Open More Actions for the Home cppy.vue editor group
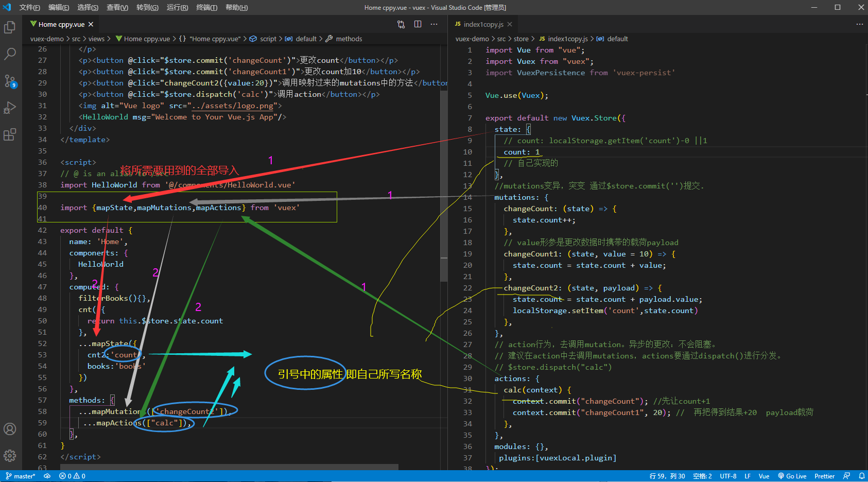Screen dimensions: 868x482 434,24
